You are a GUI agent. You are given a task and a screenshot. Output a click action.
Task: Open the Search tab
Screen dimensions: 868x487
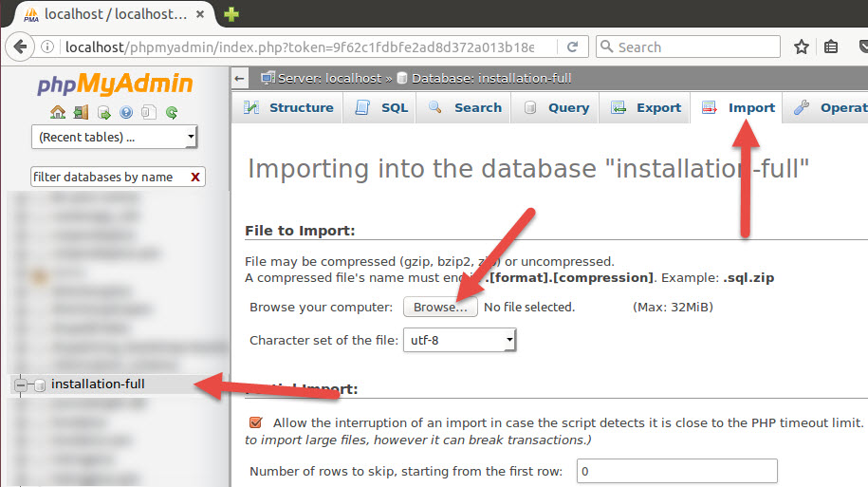coord(465,107)
